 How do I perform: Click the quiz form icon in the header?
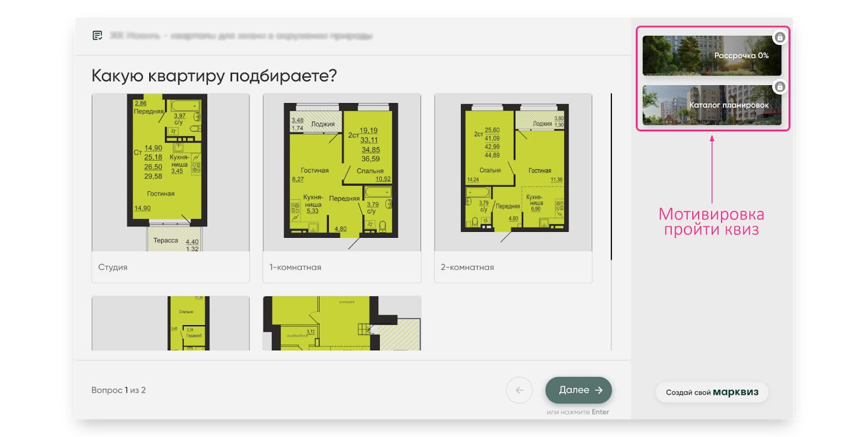pos(97,36)
